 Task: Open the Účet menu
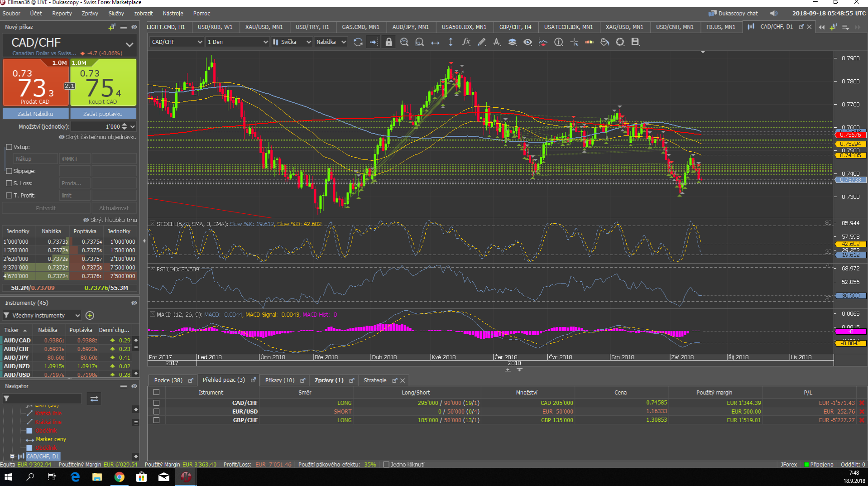(x=36, y=14)
